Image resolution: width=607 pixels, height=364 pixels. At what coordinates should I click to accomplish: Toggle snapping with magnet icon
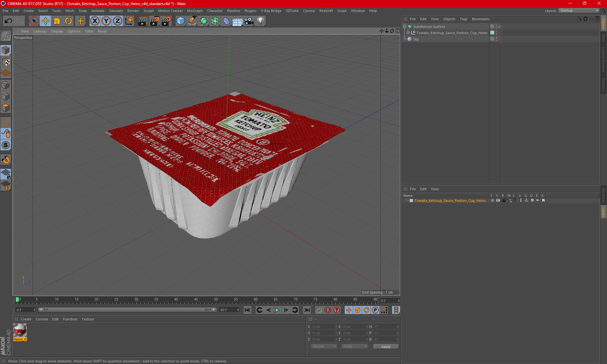[6, 160]
